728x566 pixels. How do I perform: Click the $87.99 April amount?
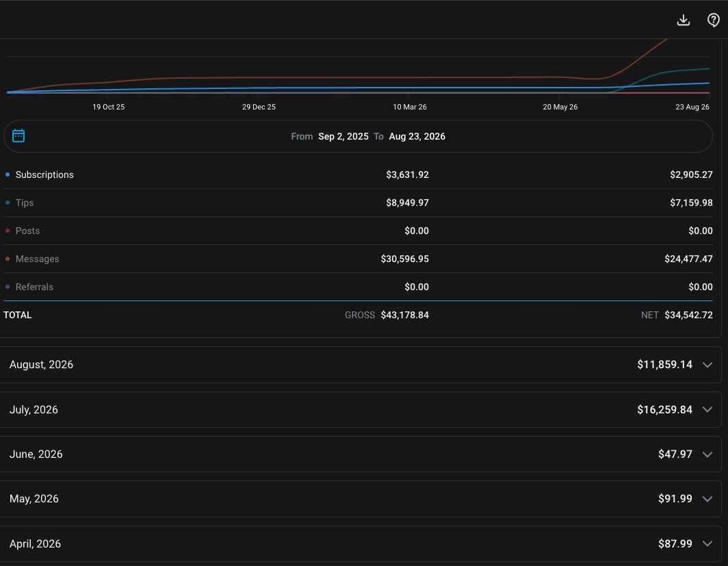pos(675,543)
